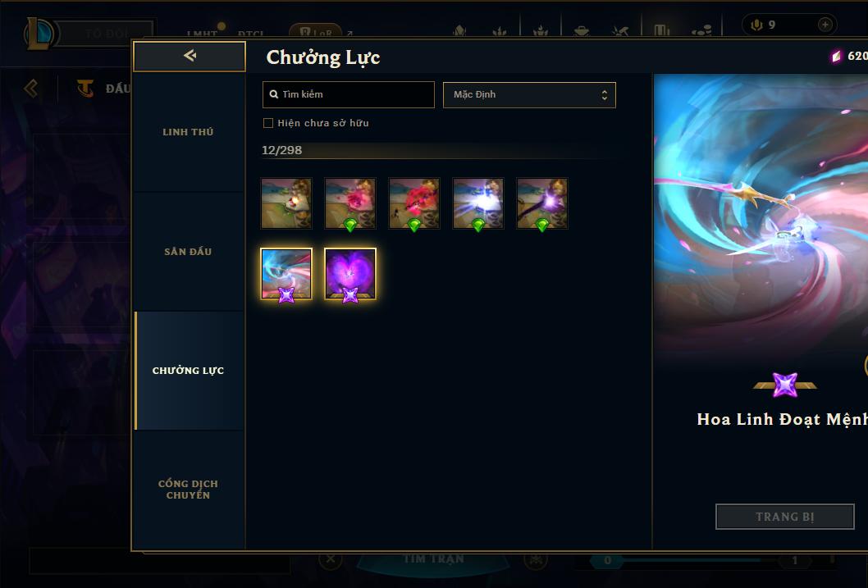
Task: Click the back arrow button
Action: click(x=190, y=56)
